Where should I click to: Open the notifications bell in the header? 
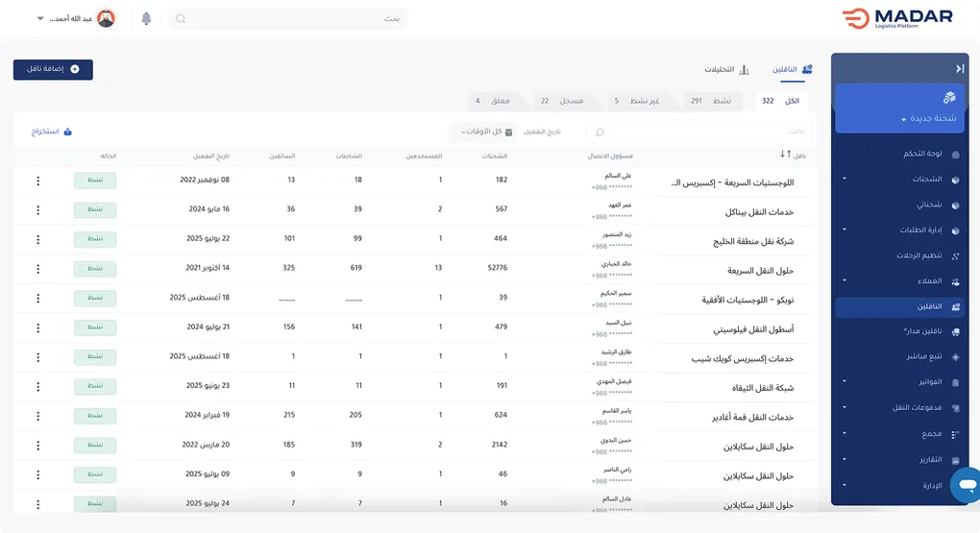[x=146, y=18]
